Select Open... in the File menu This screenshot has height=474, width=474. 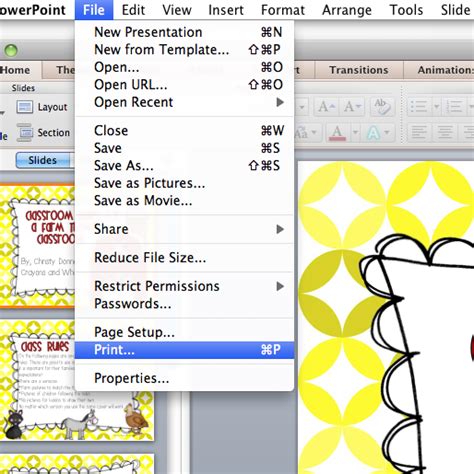click(184, 67)
